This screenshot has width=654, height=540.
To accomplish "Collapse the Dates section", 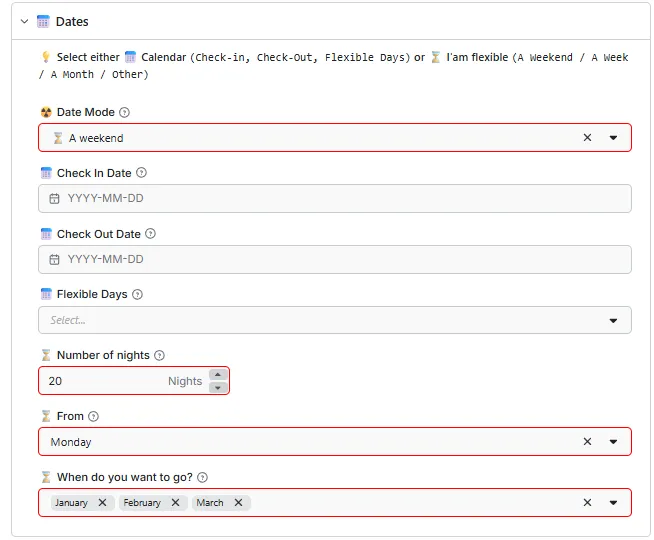I will (x=25, y=21).
